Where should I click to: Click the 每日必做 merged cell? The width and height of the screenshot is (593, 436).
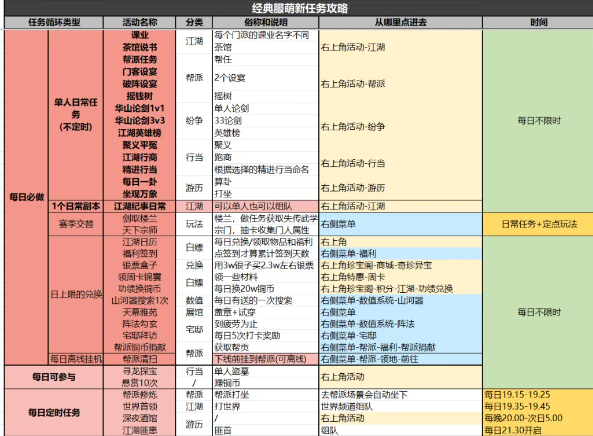(26, 197)
